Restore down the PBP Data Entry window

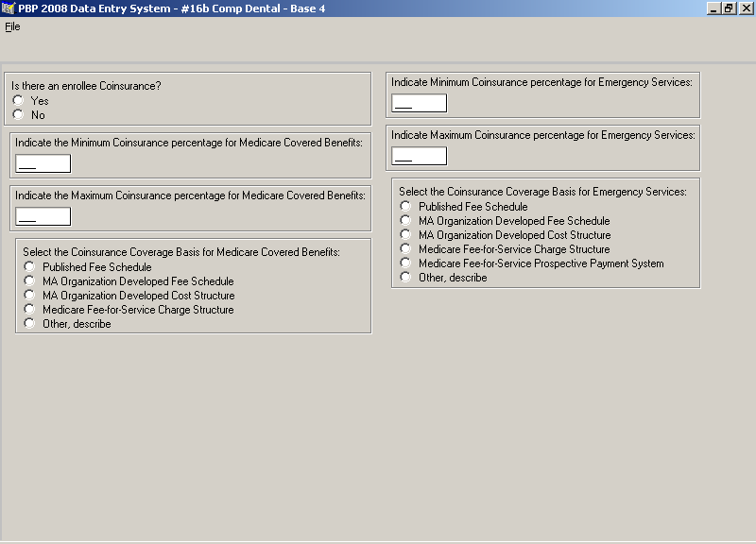[729, 8]
